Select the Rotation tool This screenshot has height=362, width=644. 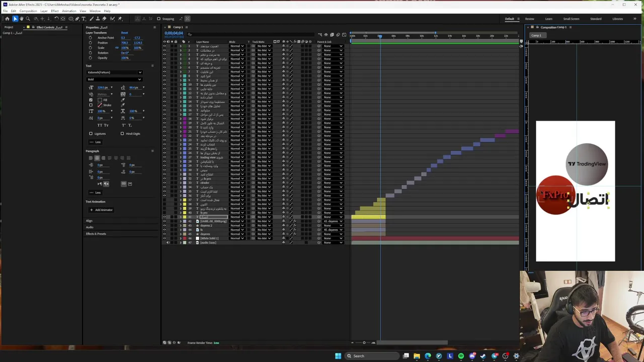pos(56,19)
